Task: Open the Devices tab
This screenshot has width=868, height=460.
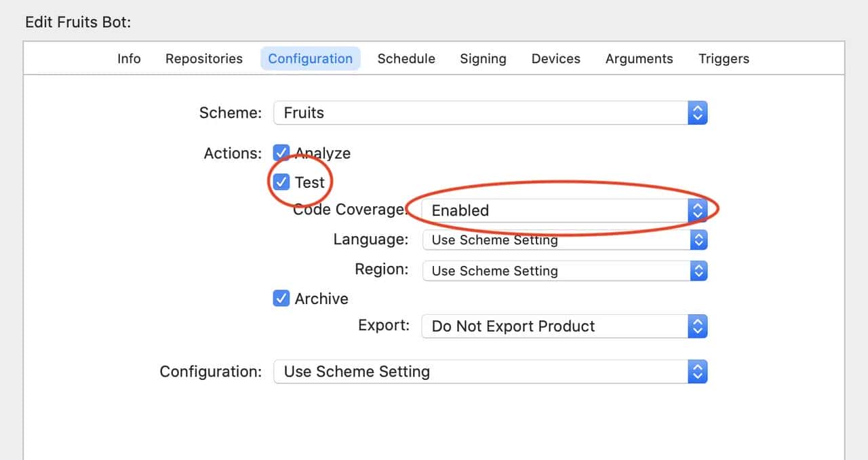Action: 555,58
